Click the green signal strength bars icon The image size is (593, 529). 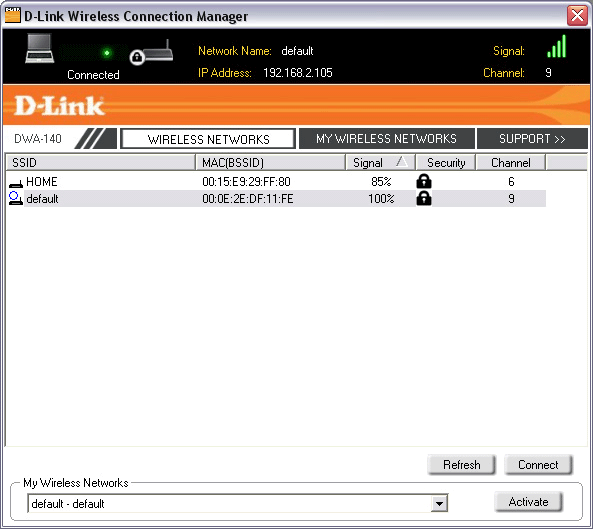556,47
